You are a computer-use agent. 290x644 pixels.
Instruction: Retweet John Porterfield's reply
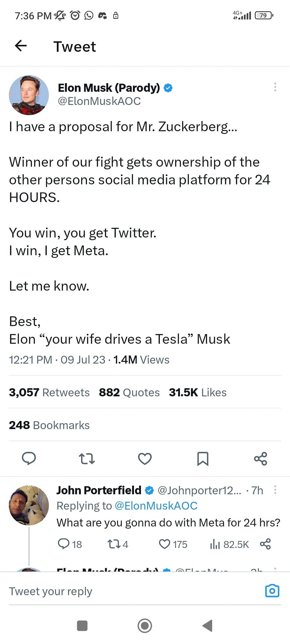click(118, 544)
